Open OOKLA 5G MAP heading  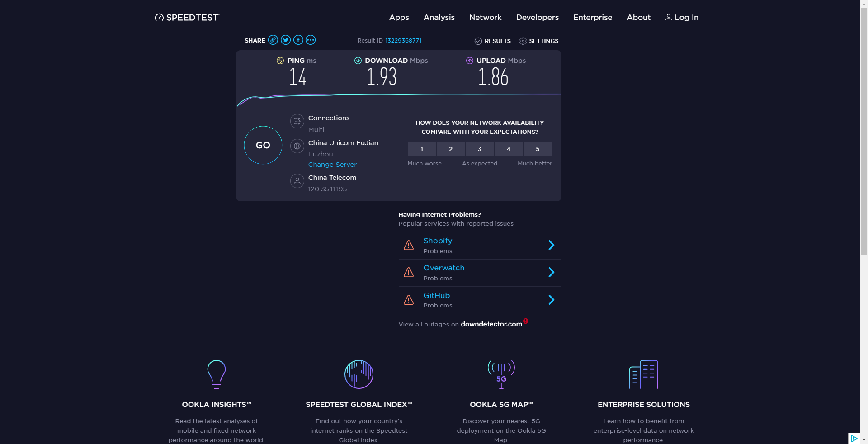[x=501, y=405]
